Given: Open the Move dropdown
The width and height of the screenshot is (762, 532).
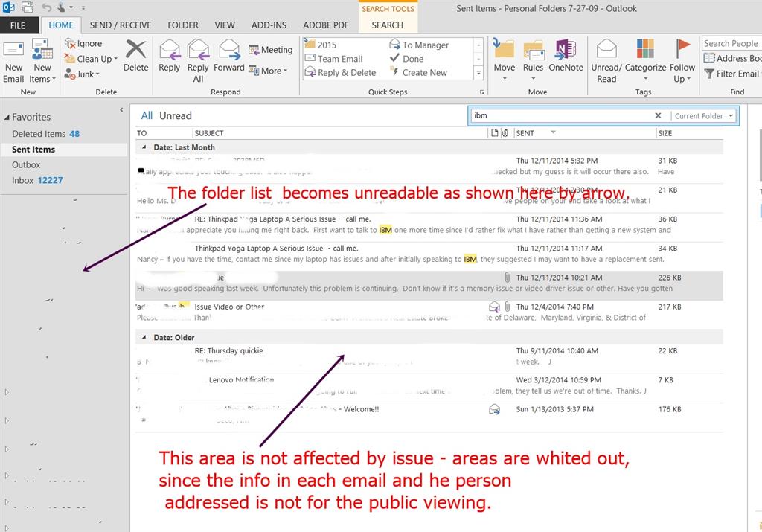Looking at the screenshot, I should [x=505, y=61].
